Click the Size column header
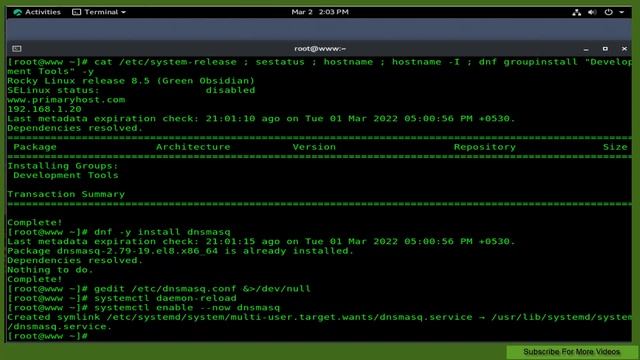Image resolution: width=640 pixels, height=360 pixels. tap(615, 147)
